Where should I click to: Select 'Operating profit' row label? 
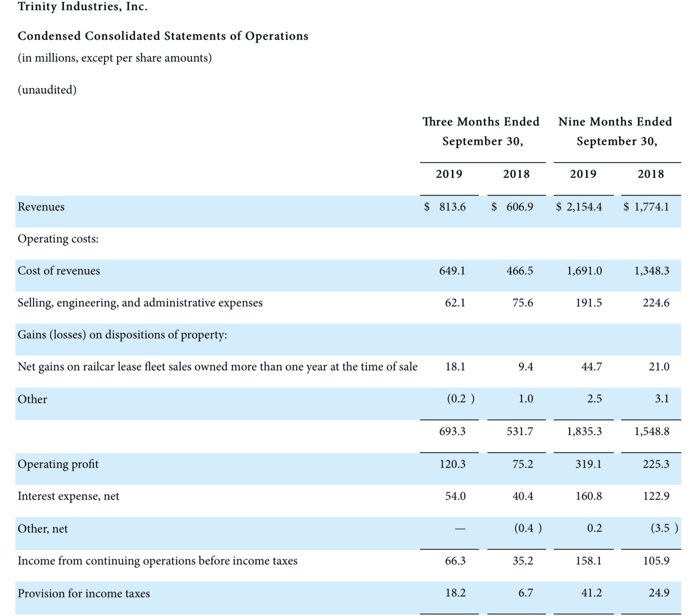pos(58,464)
